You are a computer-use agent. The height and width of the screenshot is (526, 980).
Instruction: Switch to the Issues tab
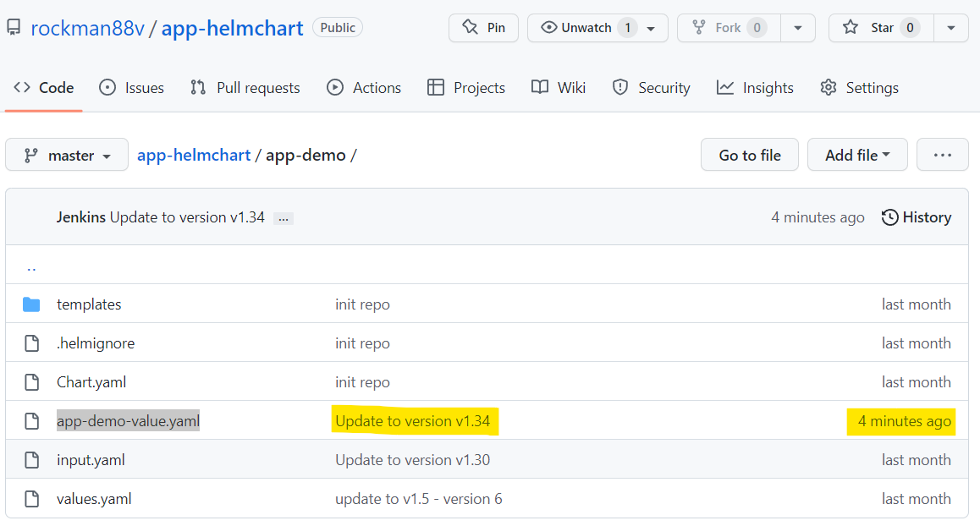tap(131, 88)
